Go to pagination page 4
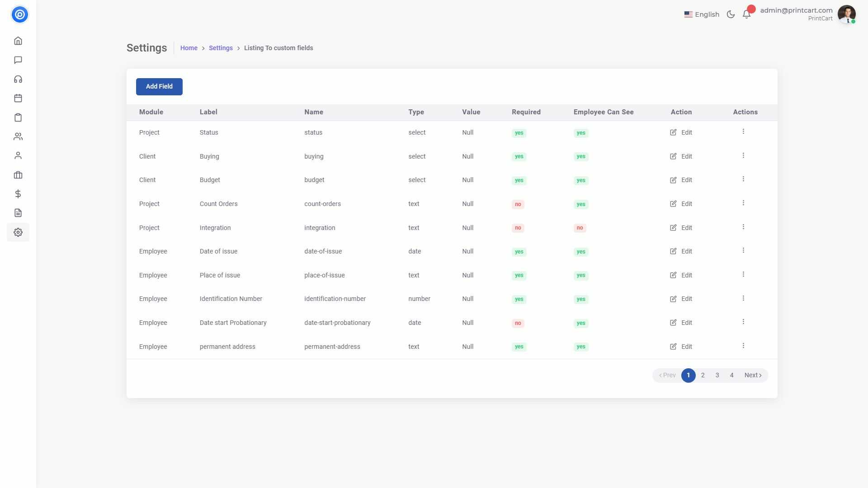Image resolution: width=868 pixels, height=488 pixels. pos(731,375)
